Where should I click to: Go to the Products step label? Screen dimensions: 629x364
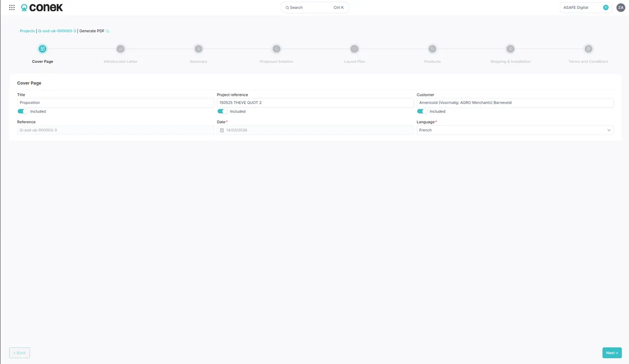[x=432, y=61]
